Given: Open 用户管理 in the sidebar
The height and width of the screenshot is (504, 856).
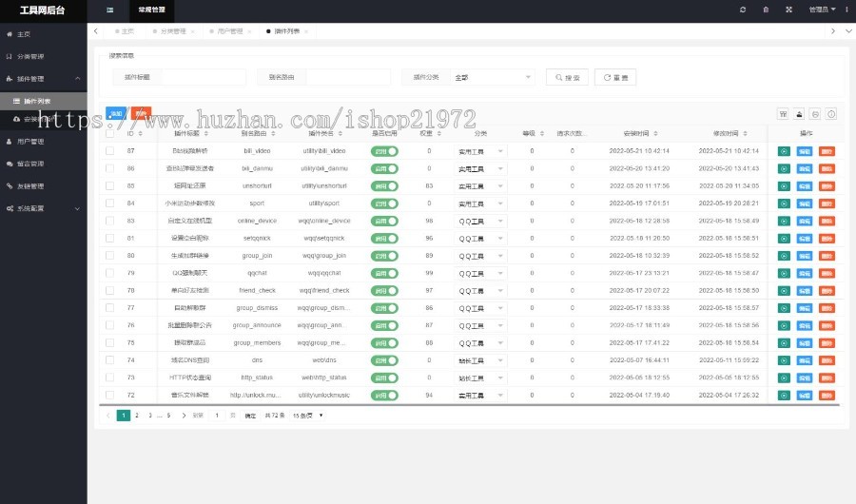Looking at the screenshot, I should [44, 142].
